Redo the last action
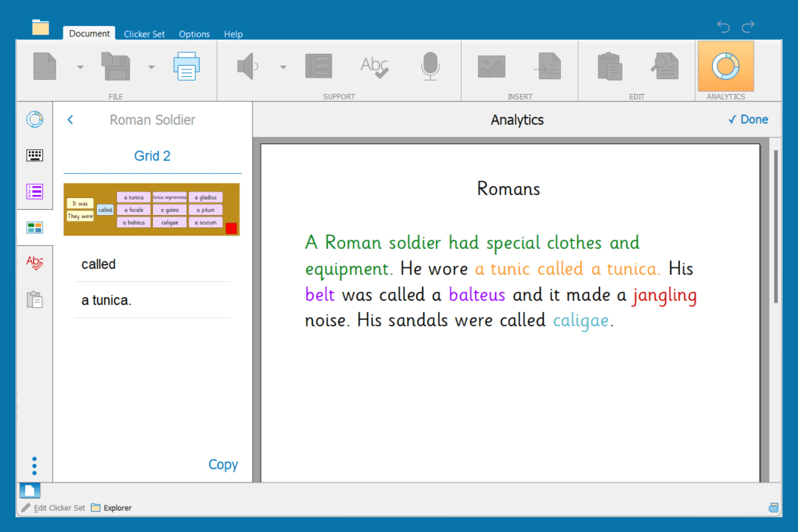 tap(748, 27)
